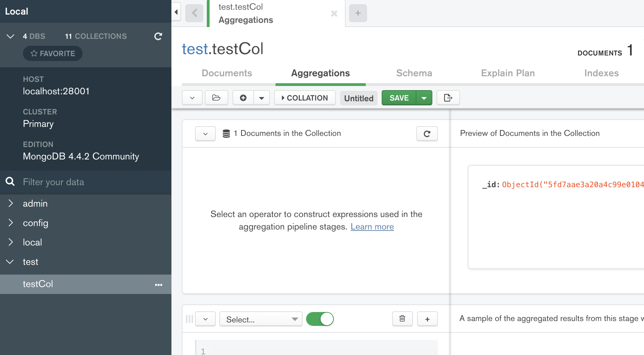
Task: Collapse the sidebar with the left arrow
Action: click(x=176, y=12)
